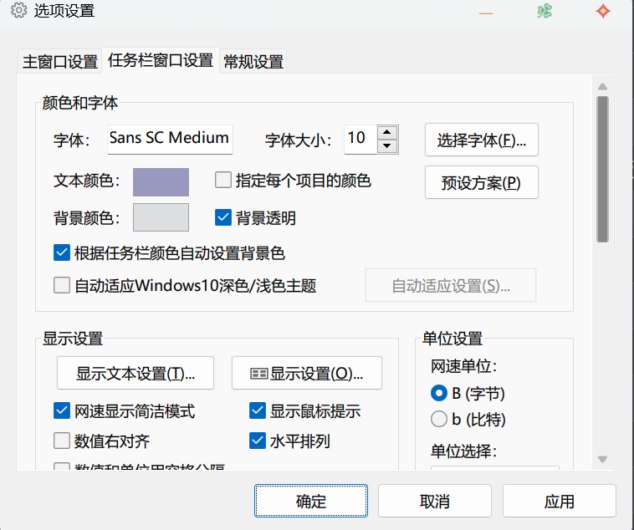Click the green clover icon in title bar
The width and height of the screenshot is (634, 530).
coord(544,12)
